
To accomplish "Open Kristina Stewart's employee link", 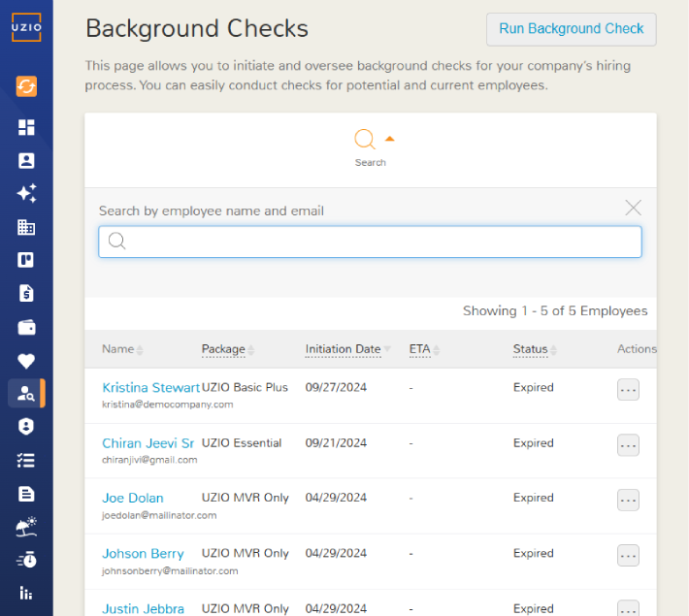I will 150,387.
